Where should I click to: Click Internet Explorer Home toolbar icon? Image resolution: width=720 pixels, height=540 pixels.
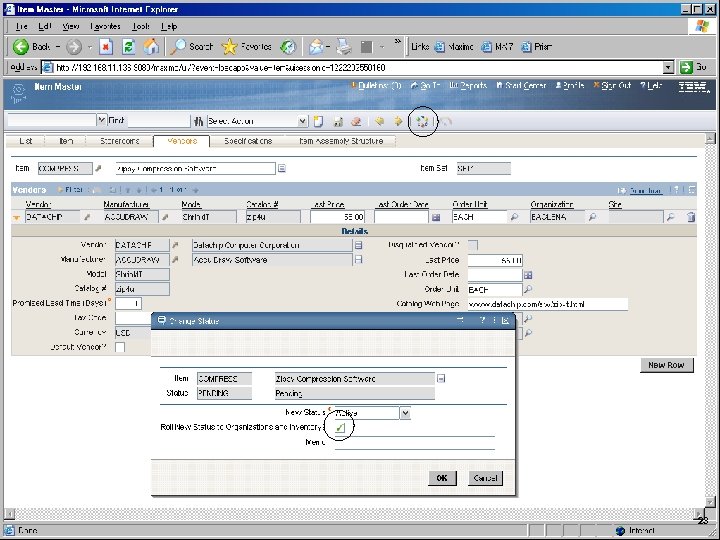[x=151, y=46]
